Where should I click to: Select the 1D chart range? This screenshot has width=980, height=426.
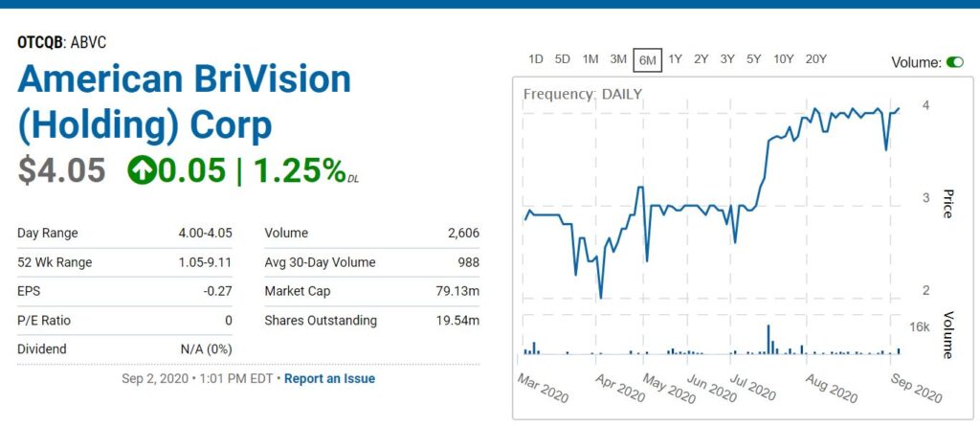point(536,59)
